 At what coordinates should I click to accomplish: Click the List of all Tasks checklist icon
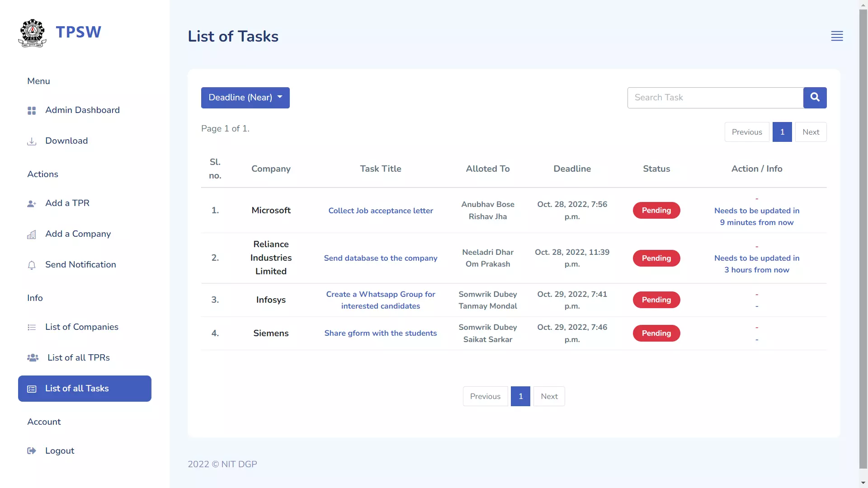click(32, 389)
